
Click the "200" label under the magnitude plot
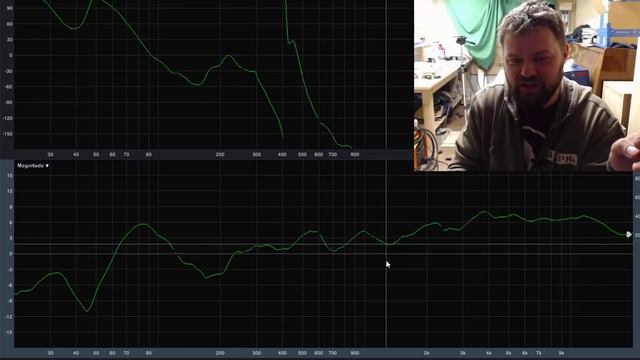(x=220, y=353)
